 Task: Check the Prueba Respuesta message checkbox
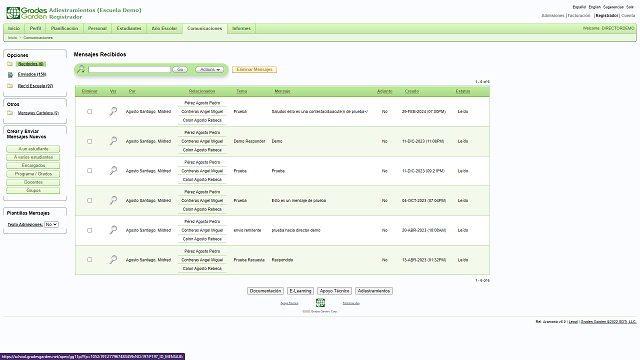tap(89, 260)
